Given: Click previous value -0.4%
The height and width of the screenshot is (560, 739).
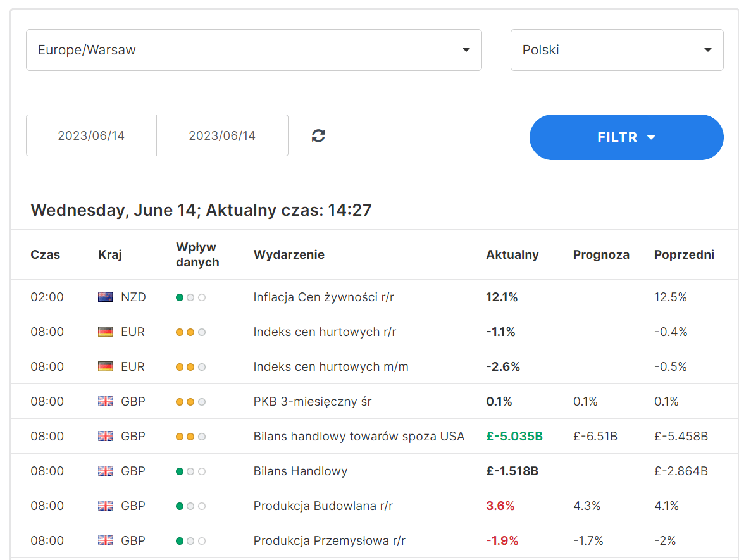Looking at the screenshot, I should (x=670, y=332).
